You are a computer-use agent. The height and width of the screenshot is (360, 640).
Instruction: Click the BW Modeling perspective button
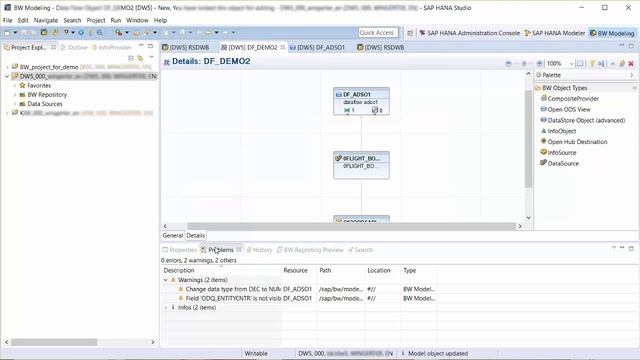pos(612,33)
